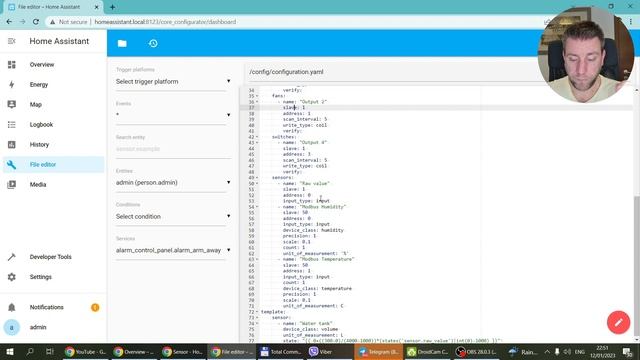Image resolution: width=640 pixels, height=360 pixels.
Task: Go back in the browser
Action: [9, 22]
